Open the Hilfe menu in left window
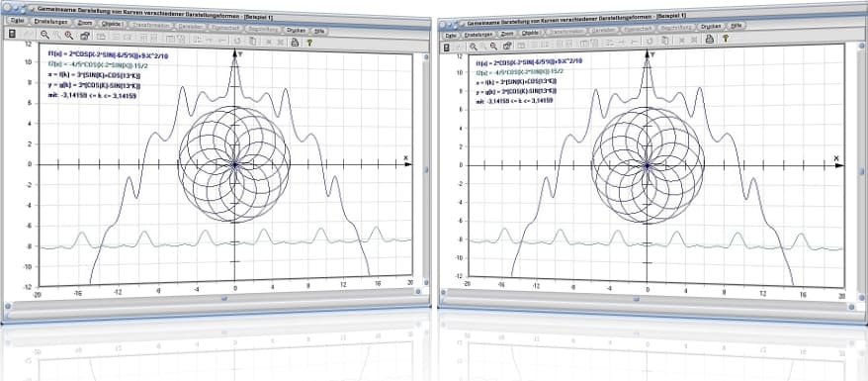The height and width of the screenshot is (381, 868). pos(319,30)
